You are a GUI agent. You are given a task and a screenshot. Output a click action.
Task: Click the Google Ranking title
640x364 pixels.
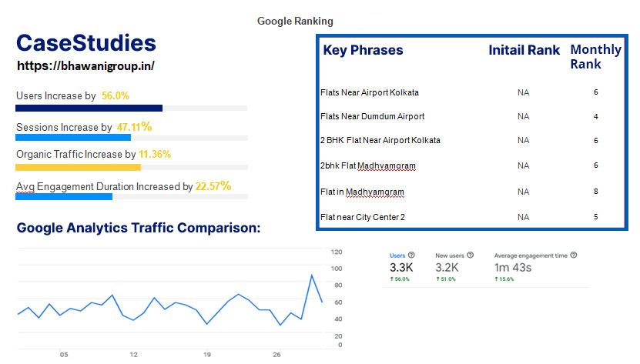tap(295, 22)
